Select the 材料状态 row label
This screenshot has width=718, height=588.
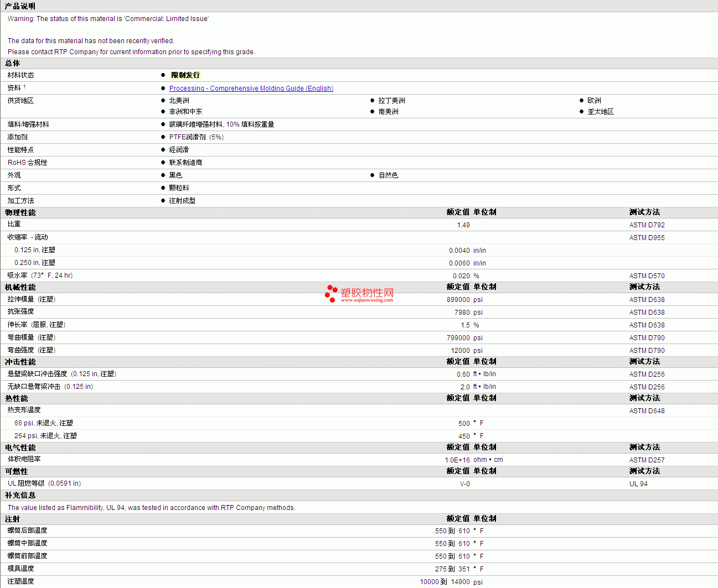tap(20, 75)
